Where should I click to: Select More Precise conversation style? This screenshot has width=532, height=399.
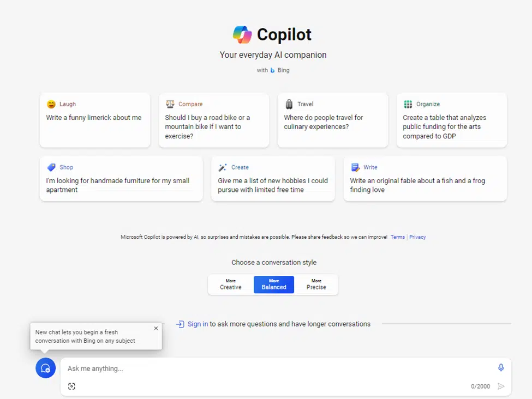pos(316,285)
